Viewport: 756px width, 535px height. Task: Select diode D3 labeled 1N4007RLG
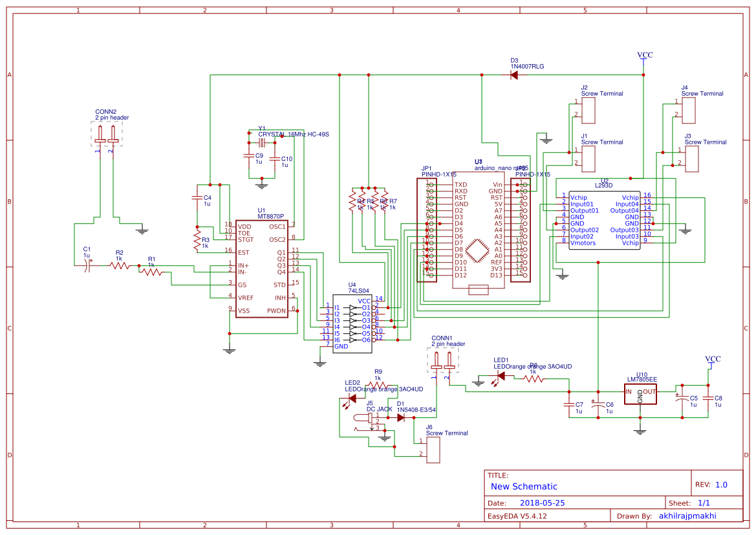514,73
